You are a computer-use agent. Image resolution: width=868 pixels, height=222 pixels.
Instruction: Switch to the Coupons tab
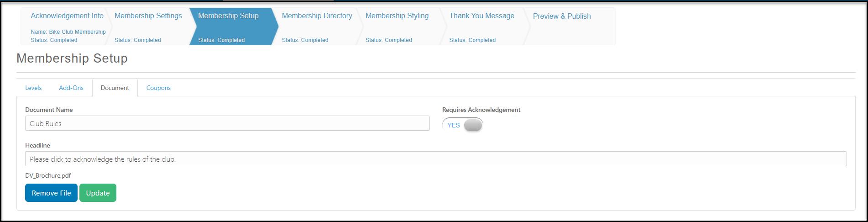[x=158, y=88]
